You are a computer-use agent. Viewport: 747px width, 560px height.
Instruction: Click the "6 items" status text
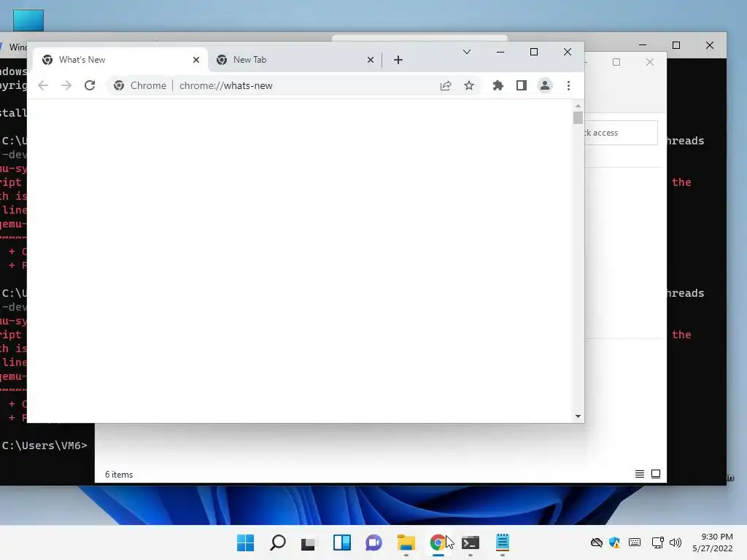[119, 475]
